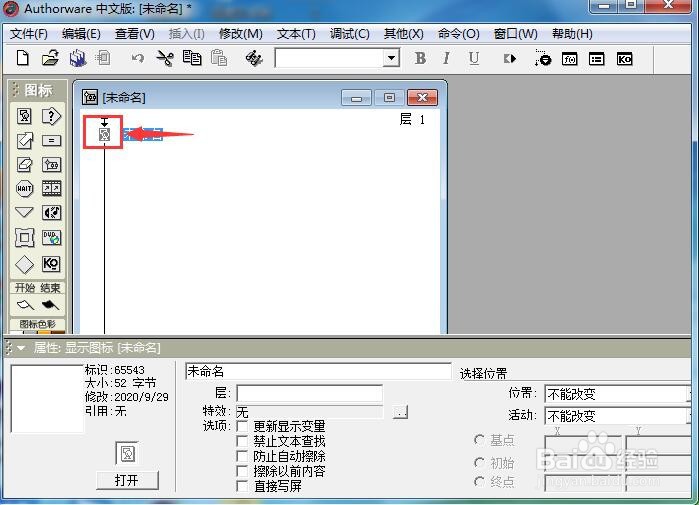Open the 编辑(E) menu
The width and height of the screenshot is (699, 505).
point(81,34)
